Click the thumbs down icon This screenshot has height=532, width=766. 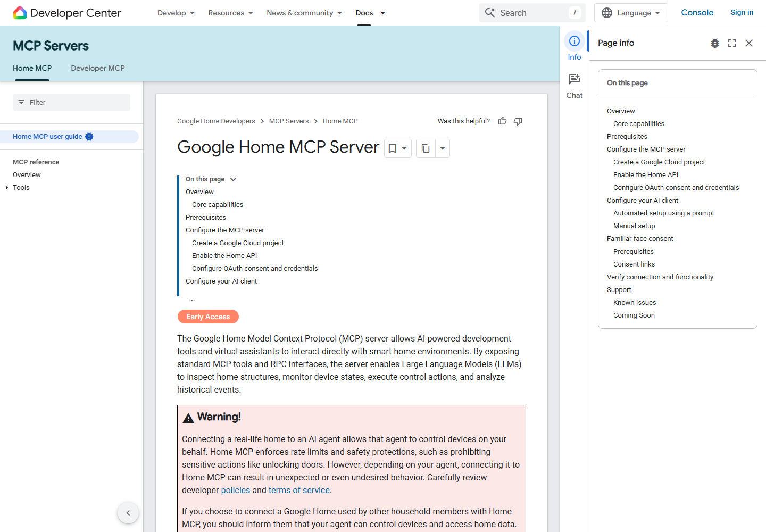[518, 121]
